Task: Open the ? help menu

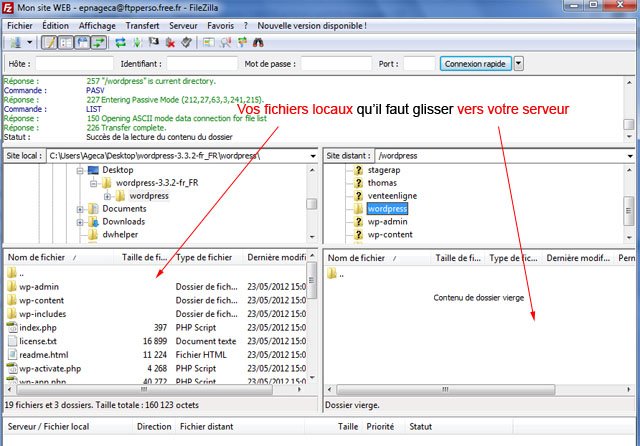Action: click(246, 26)
